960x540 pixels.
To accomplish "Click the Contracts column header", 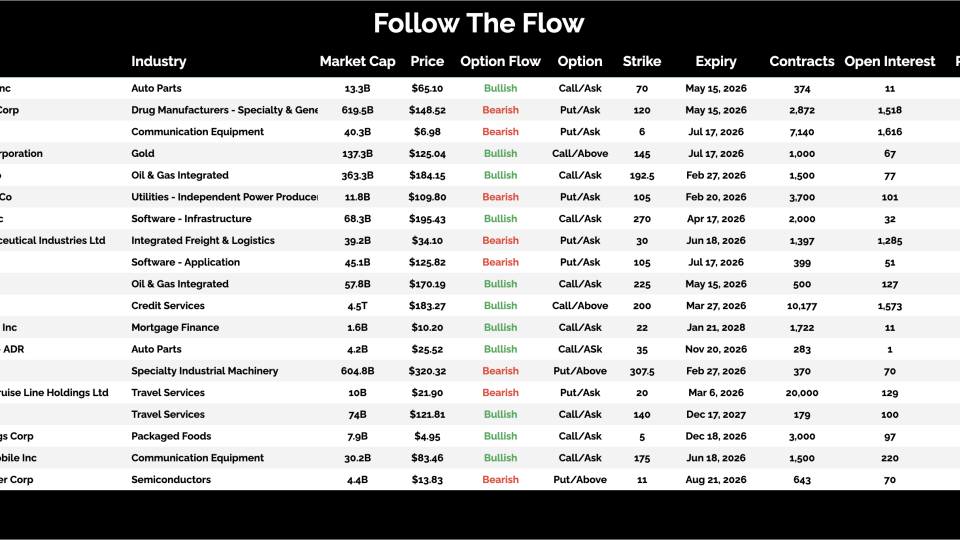I will (802, 61).
